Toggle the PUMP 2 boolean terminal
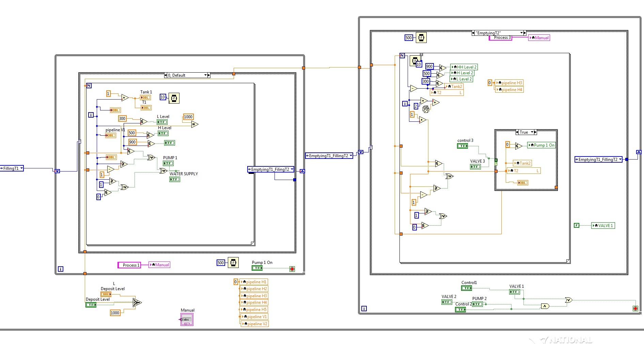644x344 pixels. tap(477, 304)
